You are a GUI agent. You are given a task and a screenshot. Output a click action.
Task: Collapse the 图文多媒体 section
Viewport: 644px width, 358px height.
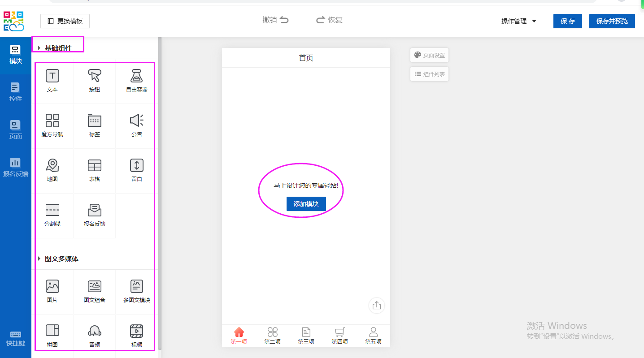point(39,259)
